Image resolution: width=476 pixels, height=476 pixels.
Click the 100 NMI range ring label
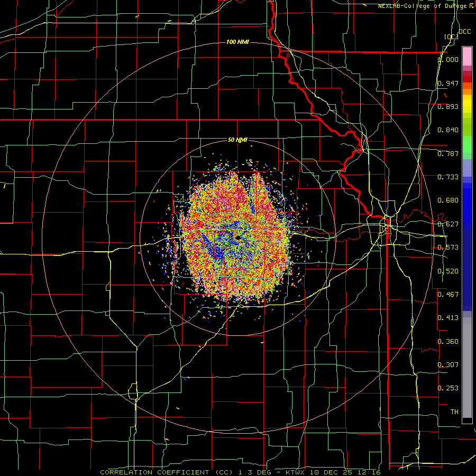(x=237, y=42)
